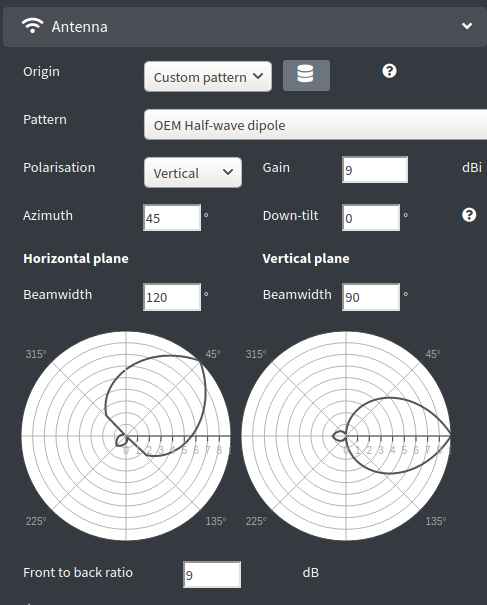Screen dimensions: 487x605
Task: Open the help icon beside Origin
Action: coord(389,71)
